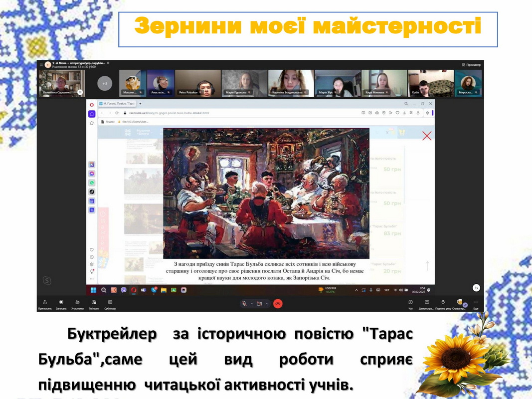Show the +3 hidden participants
This screenshot has height=399, width=532.
click(x=105, y=83)
